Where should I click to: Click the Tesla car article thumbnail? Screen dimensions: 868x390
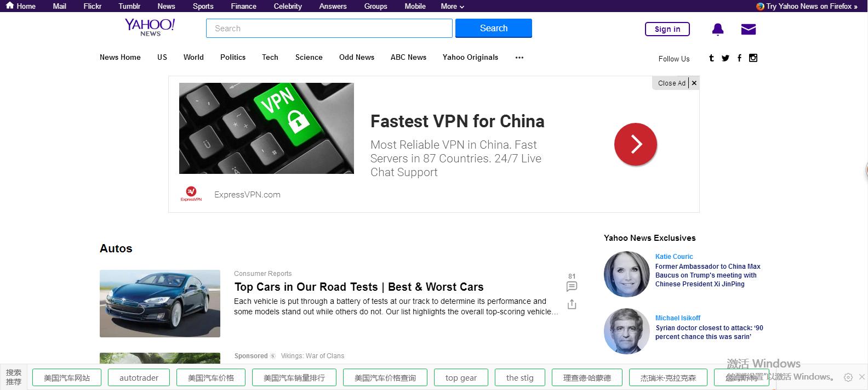click(x=160, y=303)
